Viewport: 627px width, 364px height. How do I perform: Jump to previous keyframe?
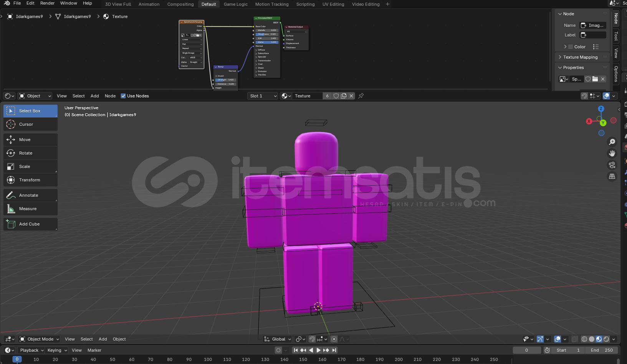point(303,350)
